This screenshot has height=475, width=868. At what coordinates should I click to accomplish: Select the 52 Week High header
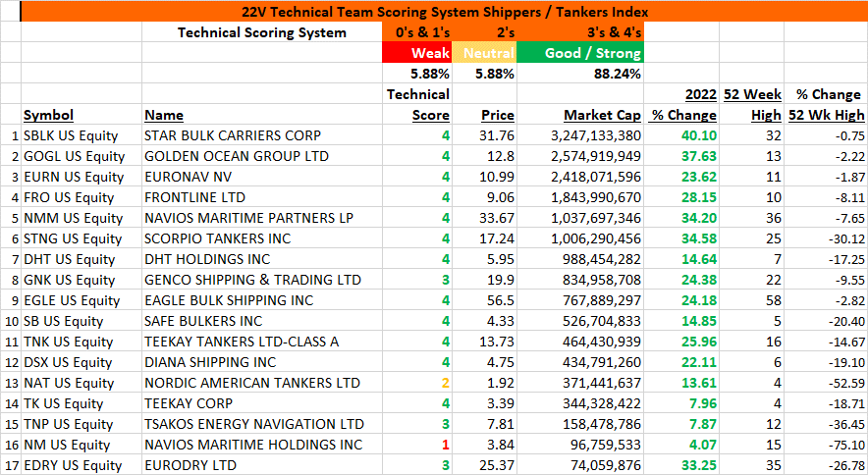coord(753,105)
